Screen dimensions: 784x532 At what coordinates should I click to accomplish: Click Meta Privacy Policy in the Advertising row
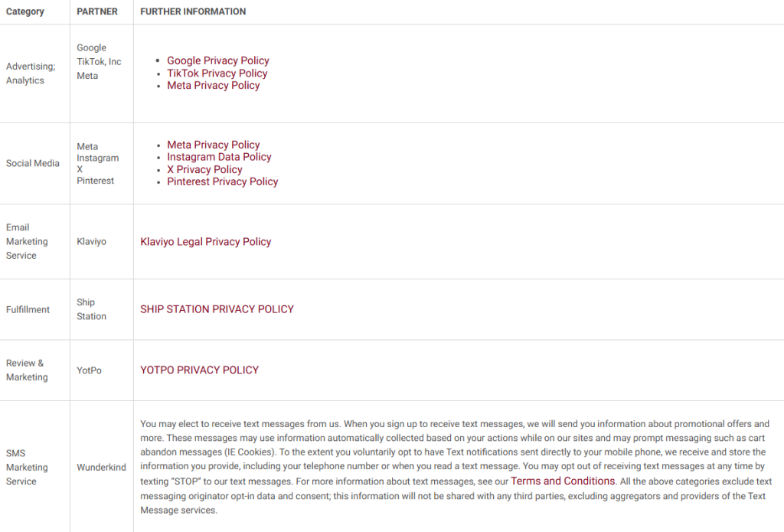214,86
